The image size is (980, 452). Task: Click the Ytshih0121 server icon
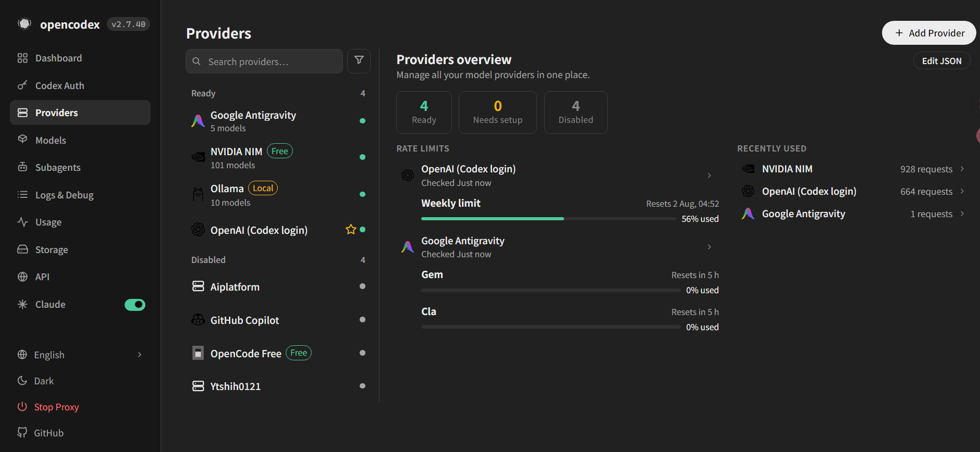coord(198,386)
